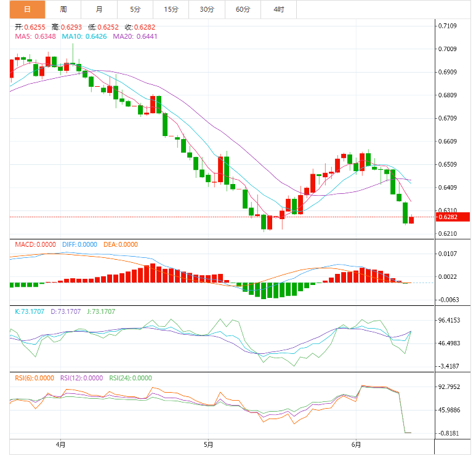The width and height of the screenshot is (476, 461).
Task: Switch to the 周 weekly tab
Action: tap(63, 9)
